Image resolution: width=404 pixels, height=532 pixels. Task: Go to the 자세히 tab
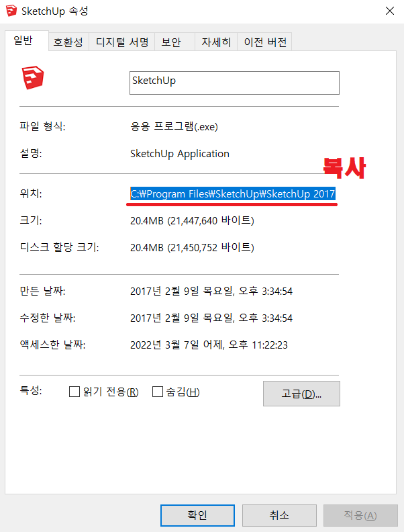[x=216, y=42]
